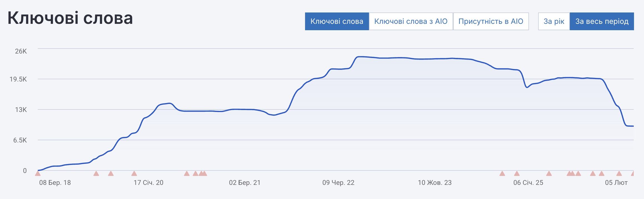Click the chart line's final rightmost point

pyautogui.click(x=633, y=126)
